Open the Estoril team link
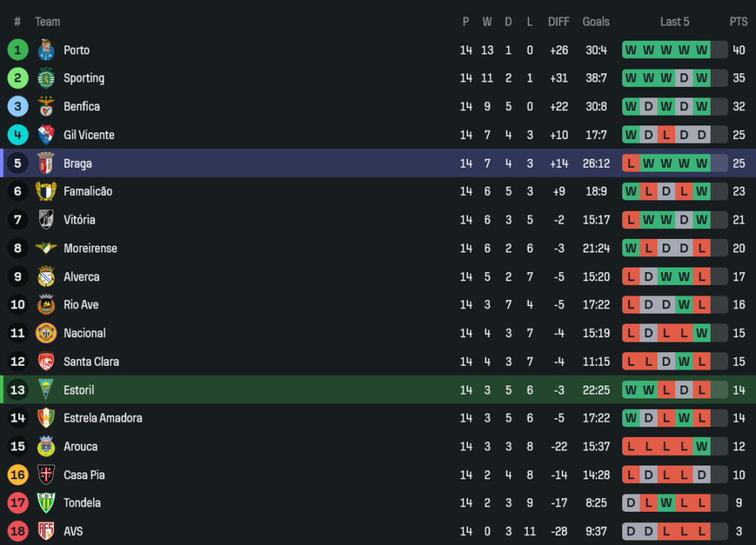Viewport: 756px width, 545px height. point(79,390)
